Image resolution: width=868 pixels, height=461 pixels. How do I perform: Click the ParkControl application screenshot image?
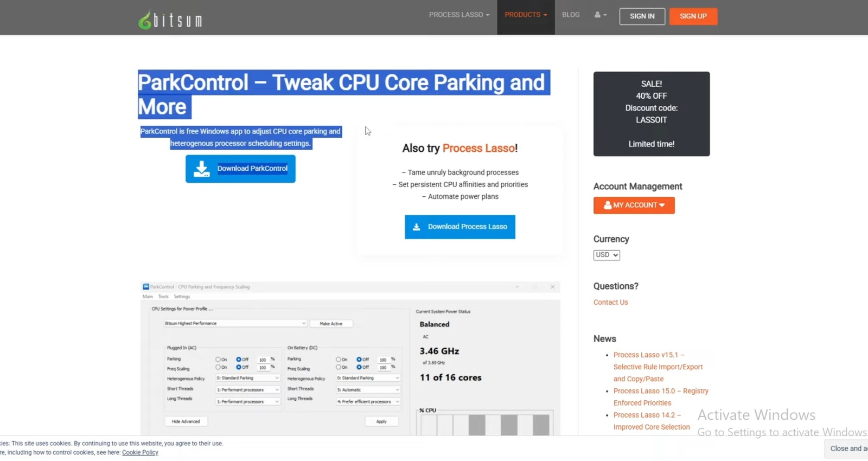(x=350, y=358)
